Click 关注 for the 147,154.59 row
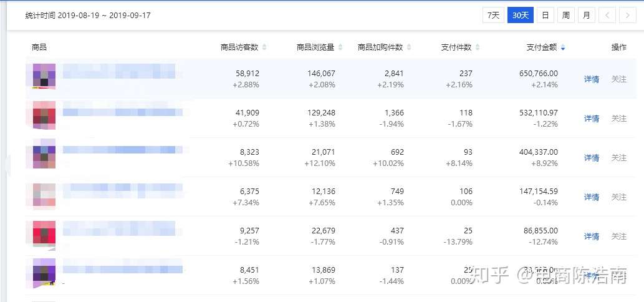 click(619, 197)
